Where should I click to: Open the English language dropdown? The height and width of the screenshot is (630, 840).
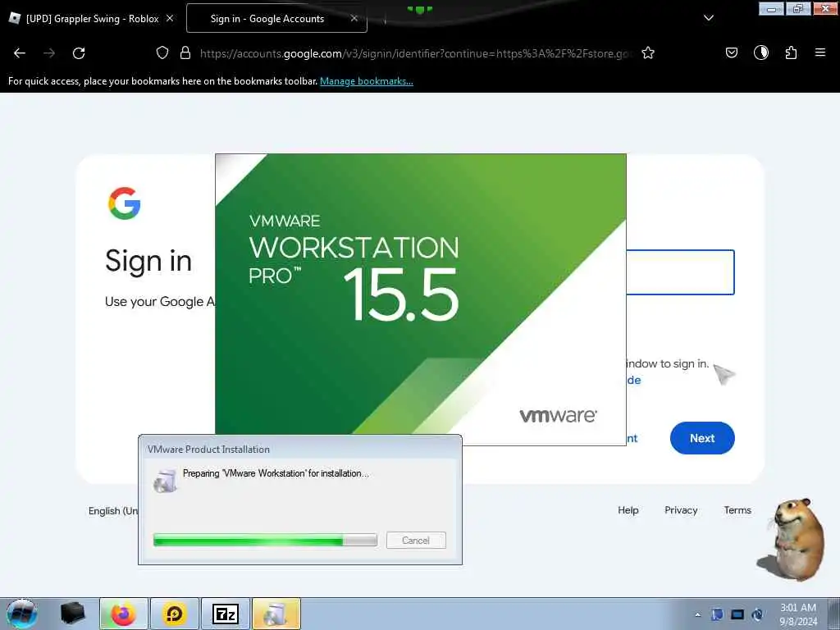coord(113,511)
